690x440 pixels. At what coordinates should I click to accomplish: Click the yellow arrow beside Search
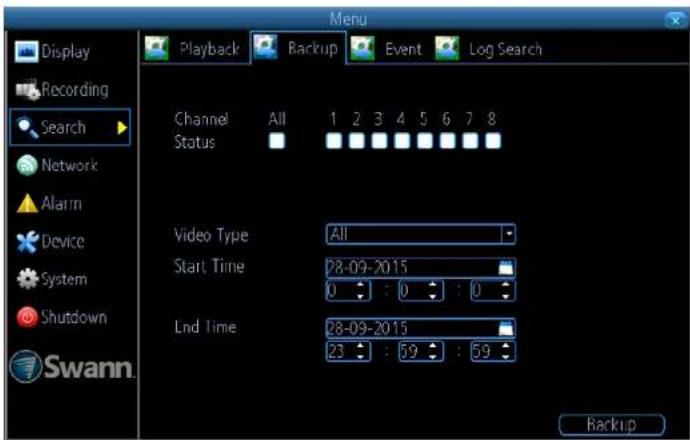pos(122,128)
